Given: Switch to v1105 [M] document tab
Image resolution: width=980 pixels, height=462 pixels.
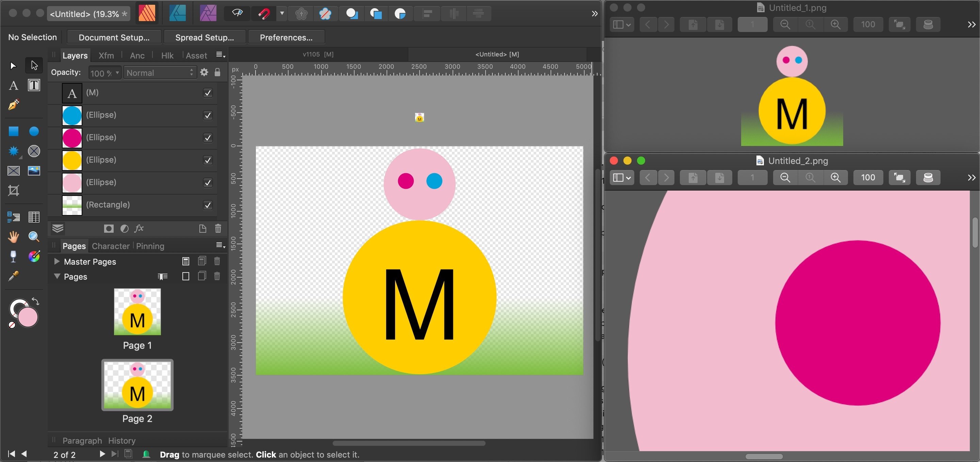Looking at the screenshot, I should pyautogui.click(x=318, y=54).
